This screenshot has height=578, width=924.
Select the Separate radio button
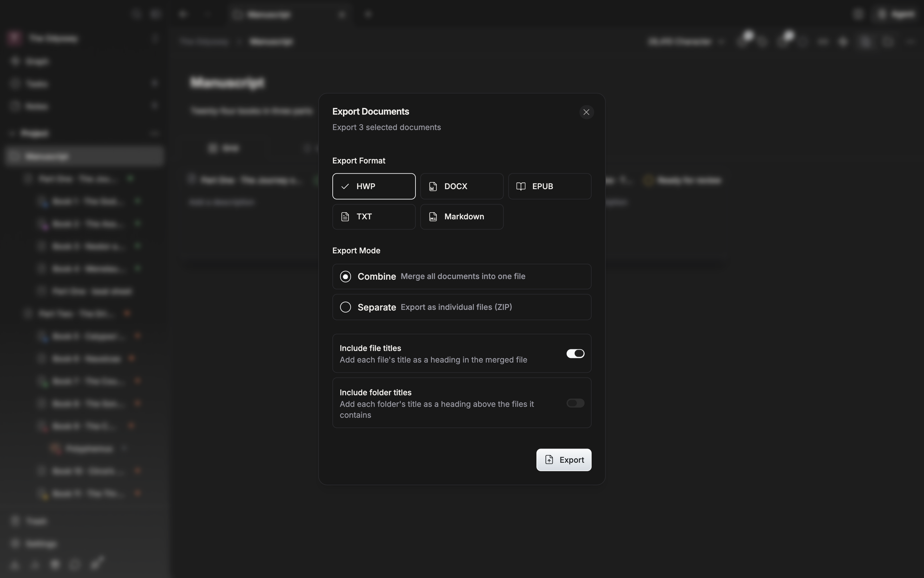[346, 307]
